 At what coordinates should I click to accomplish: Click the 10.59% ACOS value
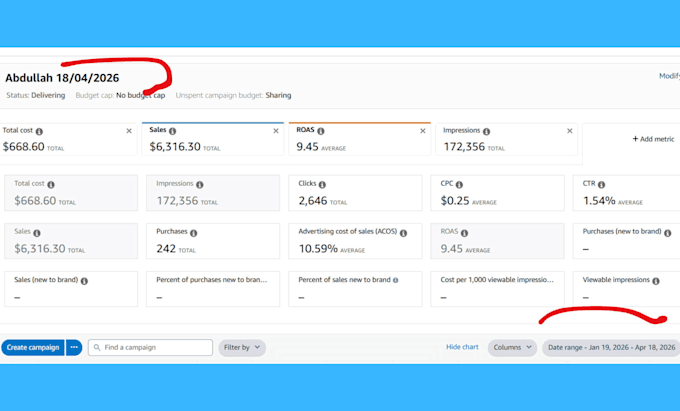[318, 248]
